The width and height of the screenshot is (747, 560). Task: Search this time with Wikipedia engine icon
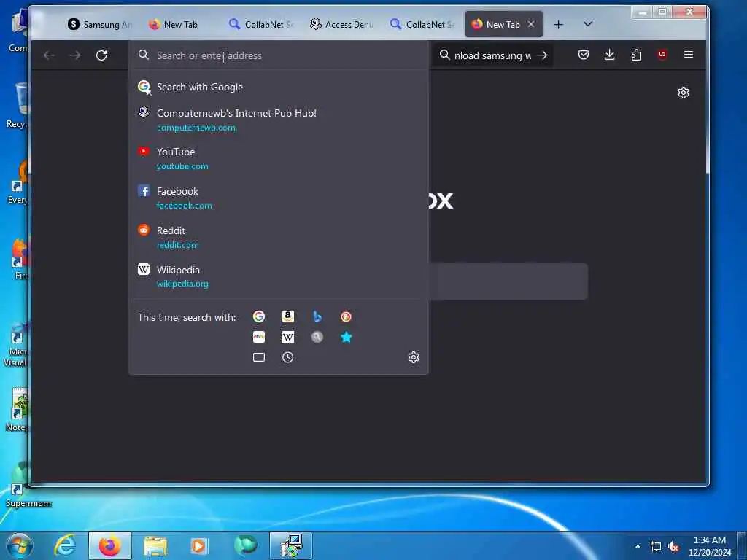[x=287, y=337]
